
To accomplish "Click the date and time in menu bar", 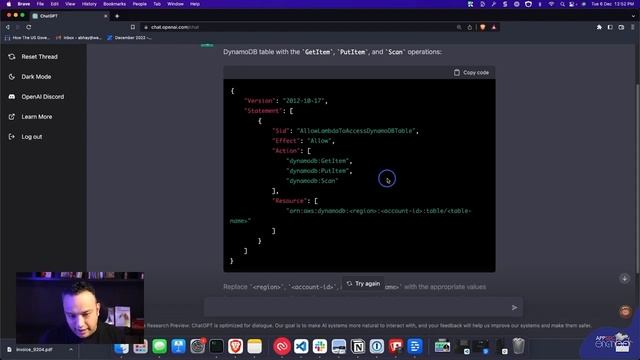I will [x=613, y=4].
